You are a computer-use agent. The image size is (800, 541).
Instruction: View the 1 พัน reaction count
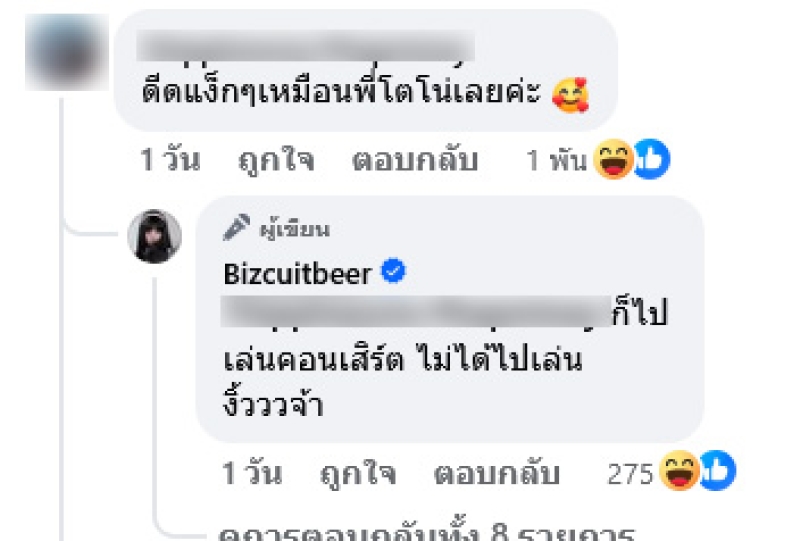(x=557, y=160)
